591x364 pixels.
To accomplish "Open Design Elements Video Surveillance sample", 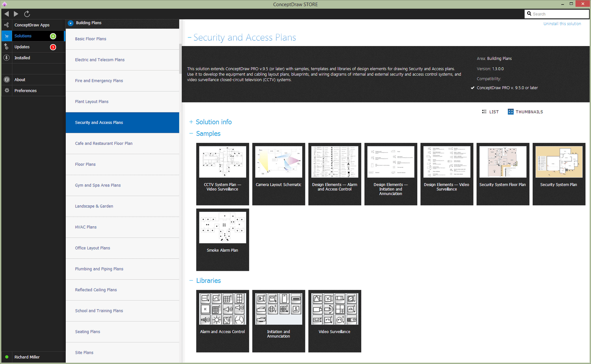I will 447,174.
